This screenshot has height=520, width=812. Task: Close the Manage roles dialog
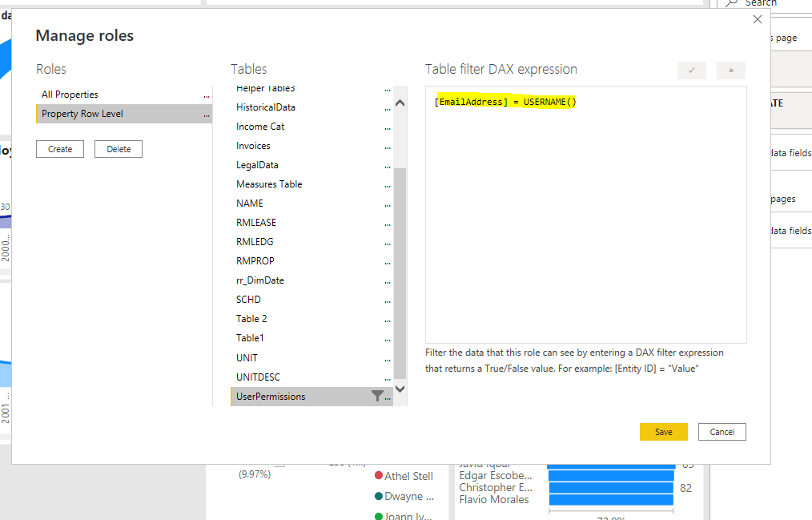757,20
